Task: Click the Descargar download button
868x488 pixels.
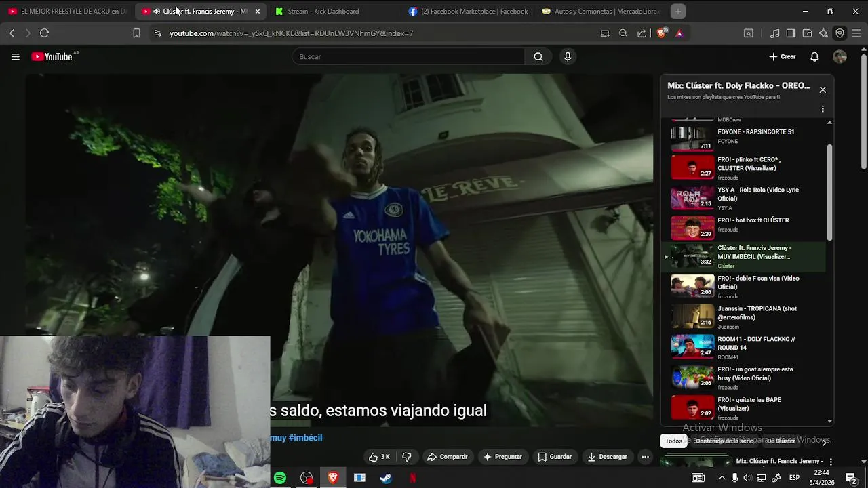Action: [607, 457]
